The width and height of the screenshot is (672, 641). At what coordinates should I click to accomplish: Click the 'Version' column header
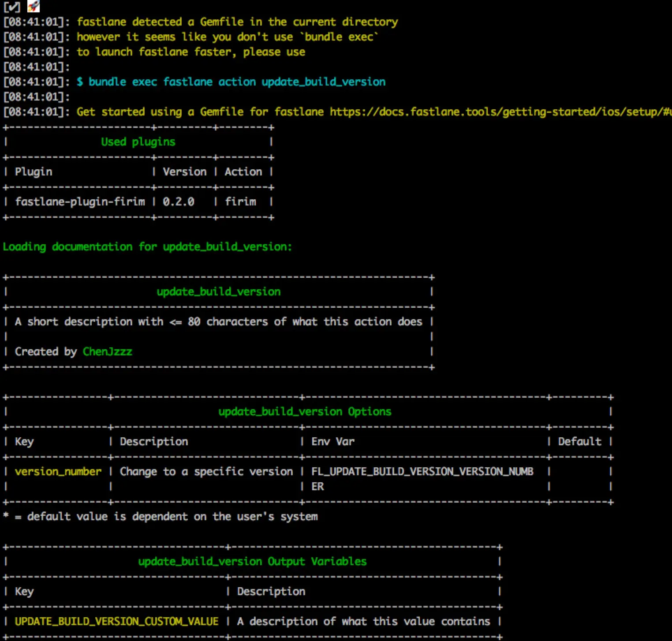(185, 172)
